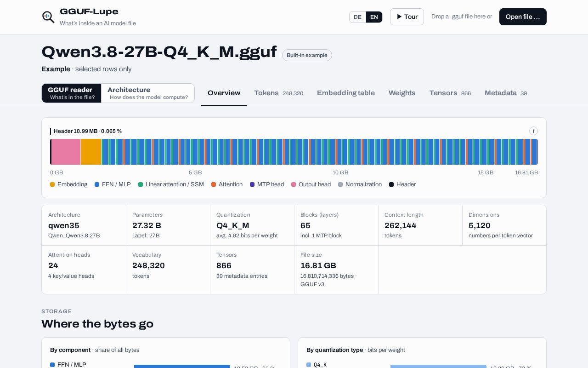Open the Overview tab
Image resolution: width=588 pixels, height=368 pixels.
pyautogui.click(x=224, y=93)
